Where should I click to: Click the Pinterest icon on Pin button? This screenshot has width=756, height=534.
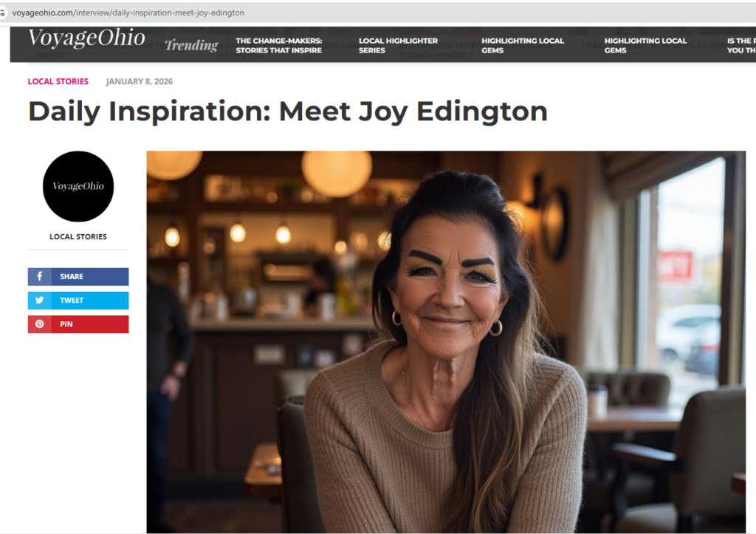tap(40, 324)
